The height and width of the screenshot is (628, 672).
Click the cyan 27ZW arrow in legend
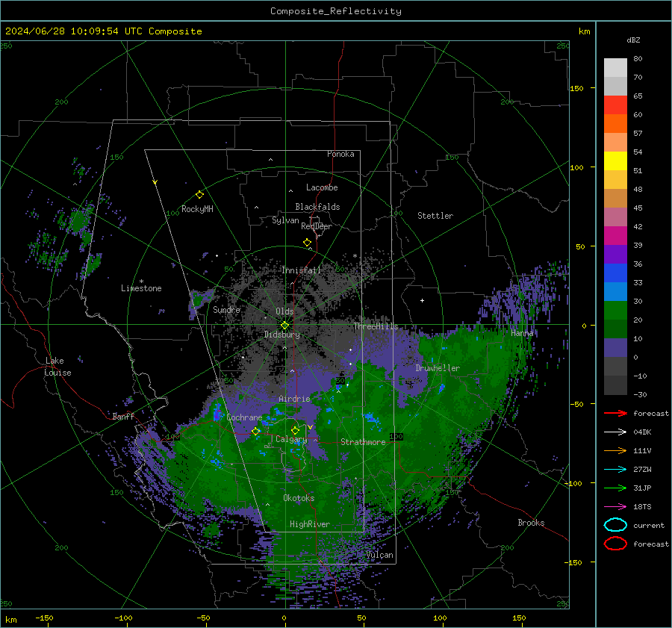pyautogui.click(x=615, y=470)
